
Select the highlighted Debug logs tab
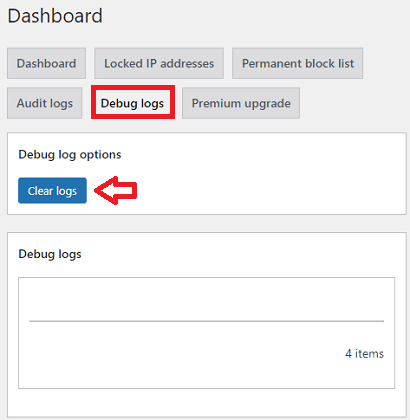click(133, 103)
